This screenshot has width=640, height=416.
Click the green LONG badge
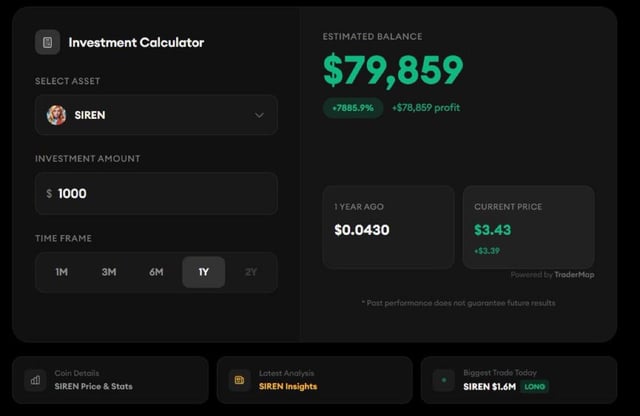534,387
